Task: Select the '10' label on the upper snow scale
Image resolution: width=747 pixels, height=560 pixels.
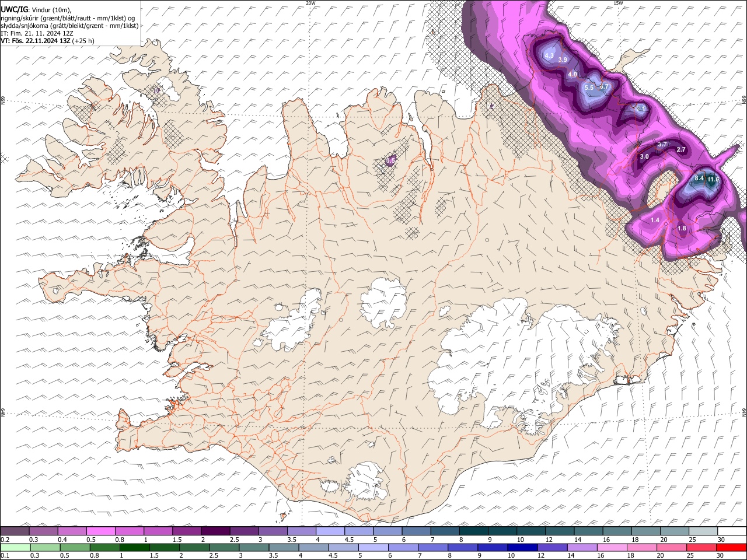Action: coord(519,540)
